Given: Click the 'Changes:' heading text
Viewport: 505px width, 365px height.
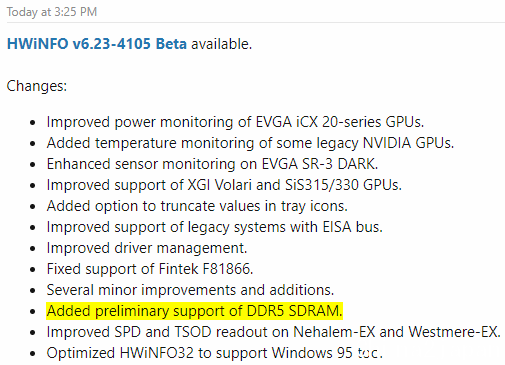Looking at the screenshot, I should click(x=37, y=86).
